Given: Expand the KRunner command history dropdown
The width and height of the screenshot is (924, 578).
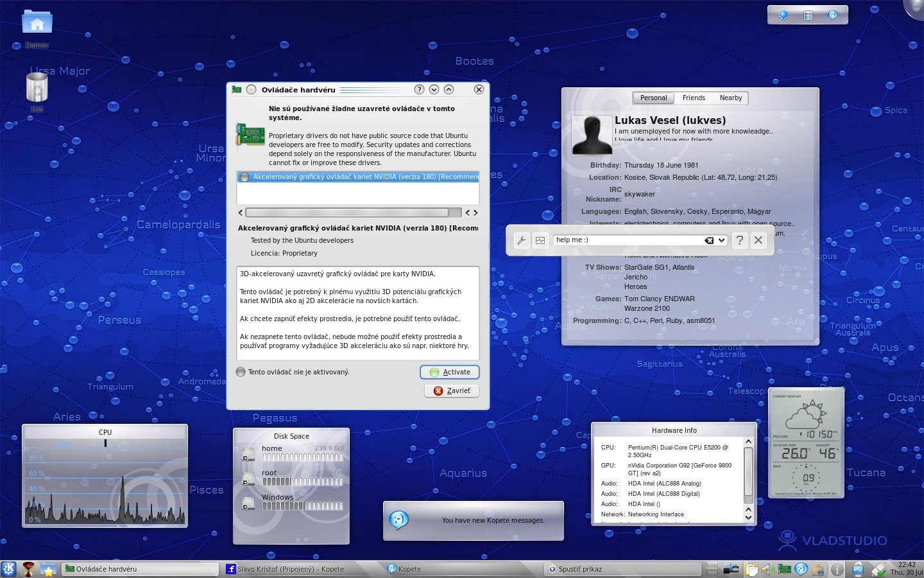Looking at the screenshot, I should [x=722, y=240].
